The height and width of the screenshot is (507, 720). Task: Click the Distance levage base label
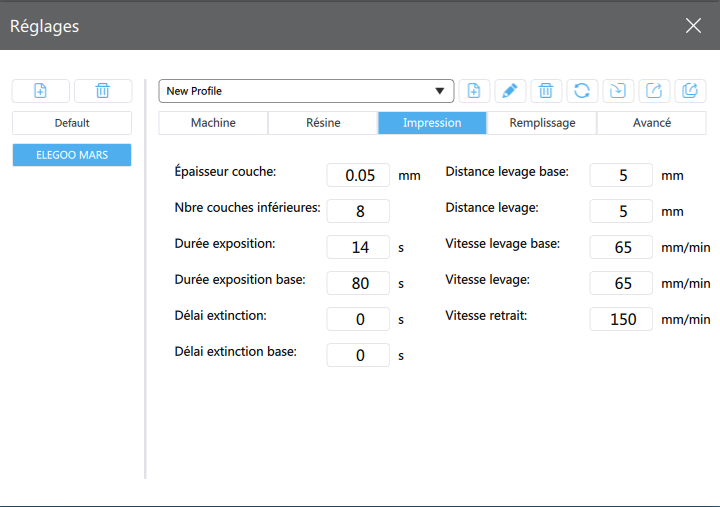[507, 172]
